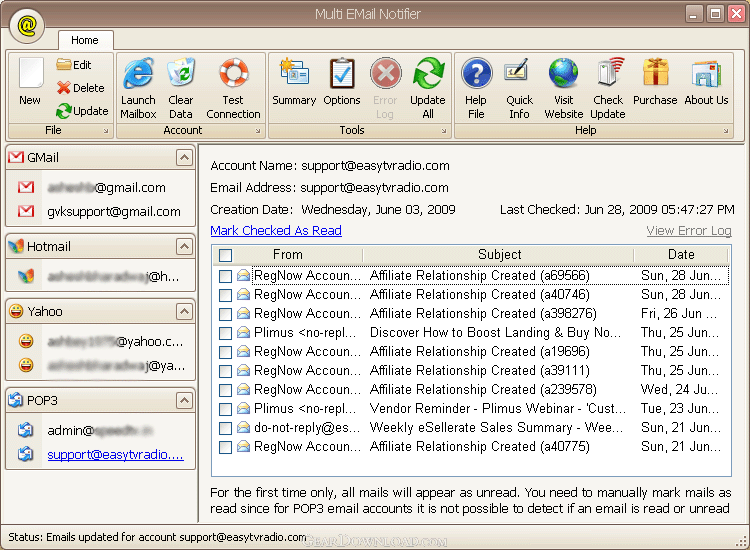Click Edit account in the File group
Image resolution: width=750 pixels, height=550 pixels.
click(73, 65)
